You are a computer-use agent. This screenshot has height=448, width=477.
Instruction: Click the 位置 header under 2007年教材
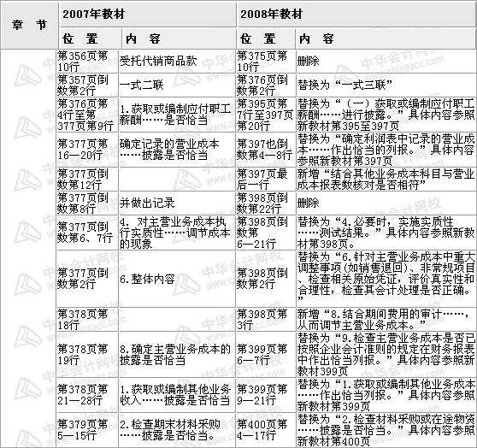[90, 38]
